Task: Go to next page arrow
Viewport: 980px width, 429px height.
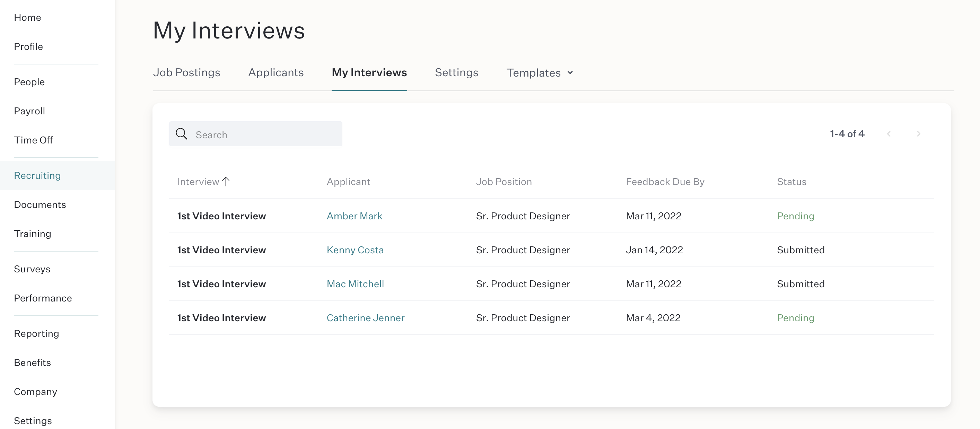Action: (918, 134)
